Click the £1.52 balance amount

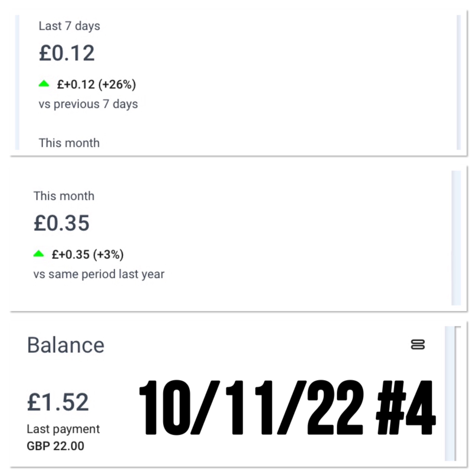pyautogui.click(x=58, y=402)
